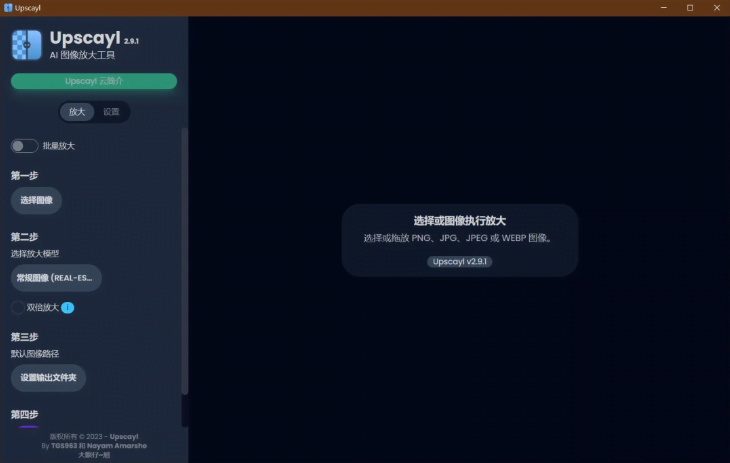Switch to the 放大 tab
Image resolution: width=730 pixels, height=463 pixels.
tap(77, 112)
